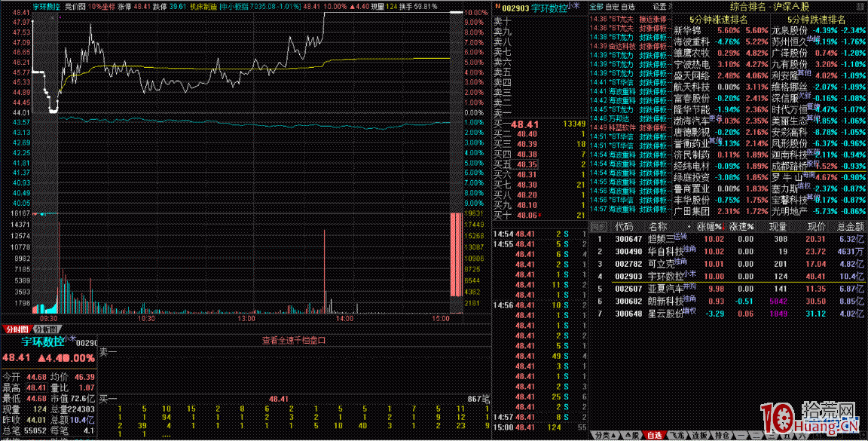Click the 14:46 万邦达 alert row
Image resolution: width=868 pixels, height=441 pixels.
pyautogui.click(x=629, y=118)
